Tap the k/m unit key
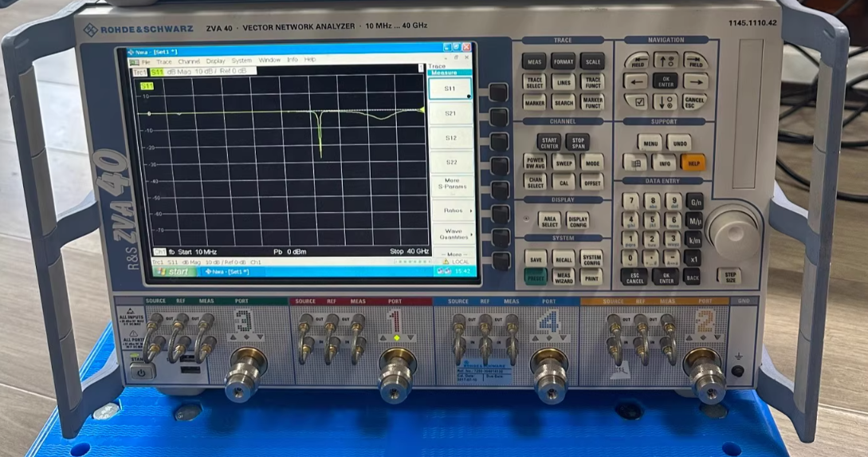 pos(693,240)
